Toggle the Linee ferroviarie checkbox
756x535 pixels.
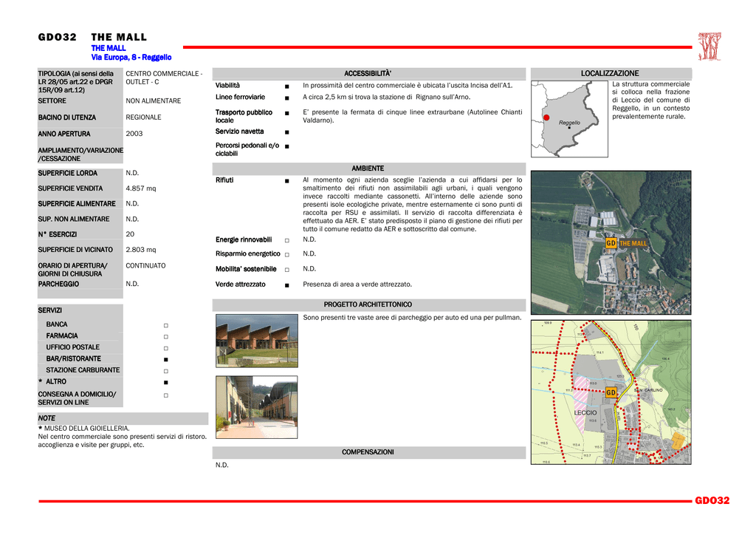pyautogui.click(x=287, y=98)
